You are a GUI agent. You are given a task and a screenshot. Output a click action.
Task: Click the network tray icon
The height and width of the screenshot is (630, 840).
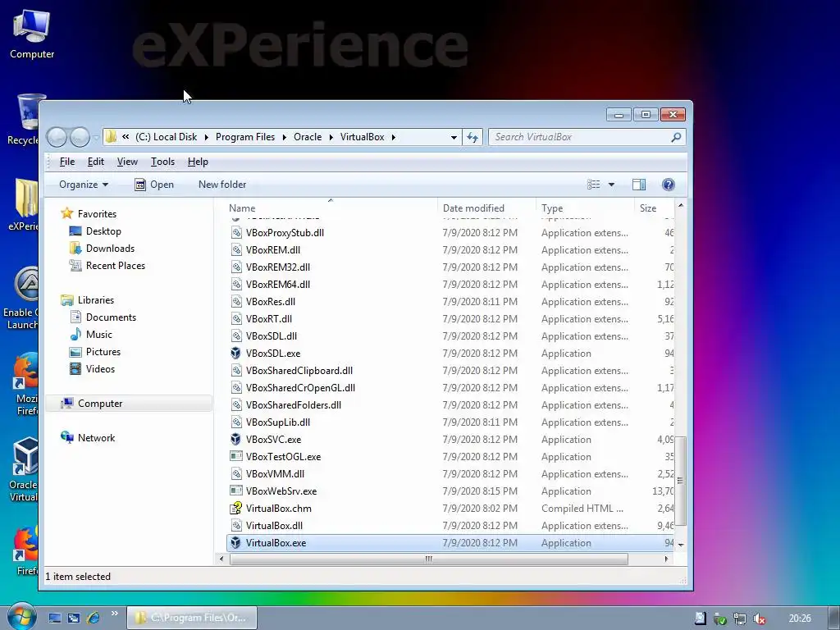click(739, 619)
